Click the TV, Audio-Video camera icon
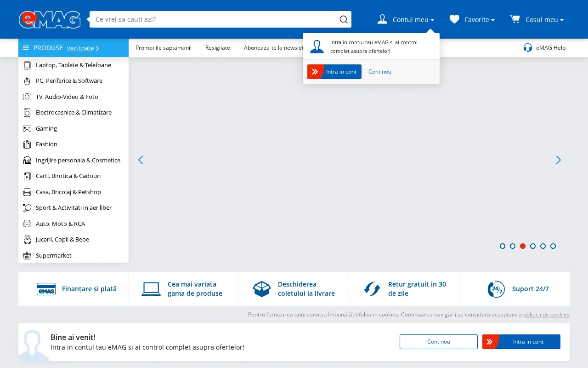Screen dimensions: 588x368 27,97
